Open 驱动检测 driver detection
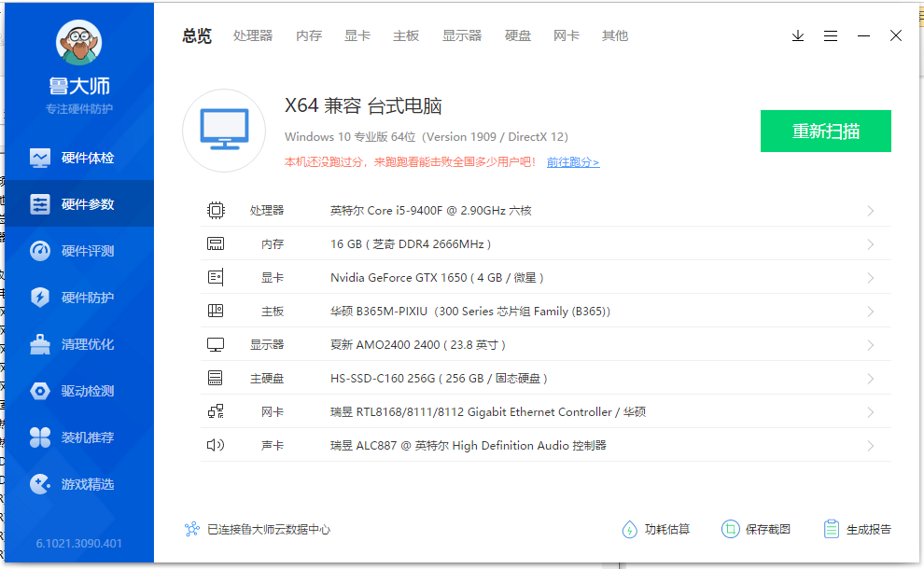The height and width of the screenshot is (569, 924). 77,391
